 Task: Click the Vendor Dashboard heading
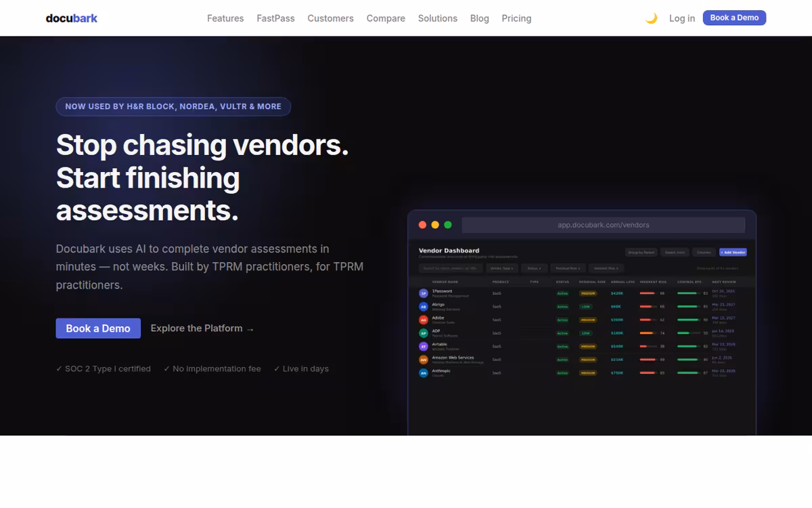coord(449,251)
